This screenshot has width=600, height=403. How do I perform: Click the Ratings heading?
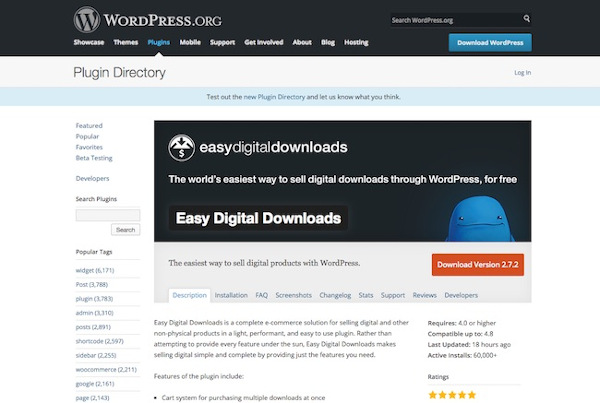[x=438, y=377]
